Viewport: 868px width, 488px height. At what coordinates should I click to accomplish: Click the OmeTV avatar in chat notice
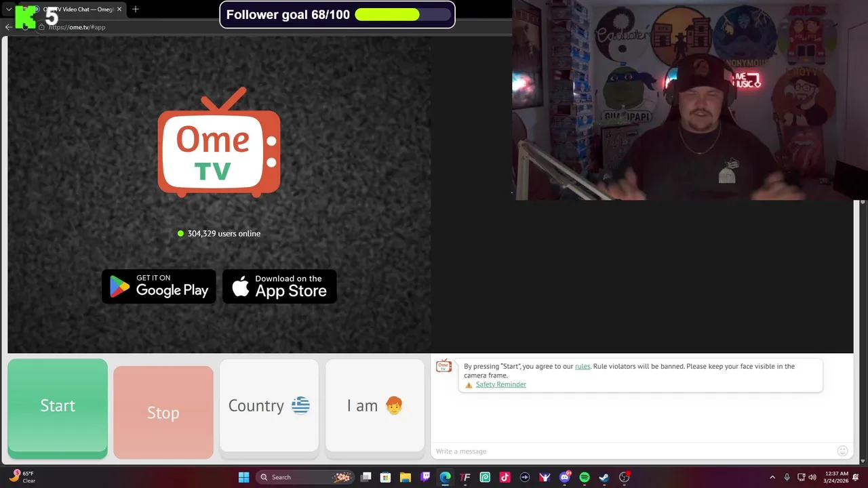click(x=443, y=367)
